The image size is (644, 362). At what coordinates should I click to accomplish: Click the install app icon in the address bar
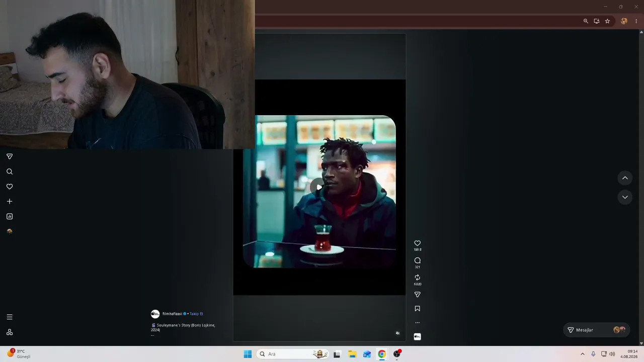pos(597,21)
